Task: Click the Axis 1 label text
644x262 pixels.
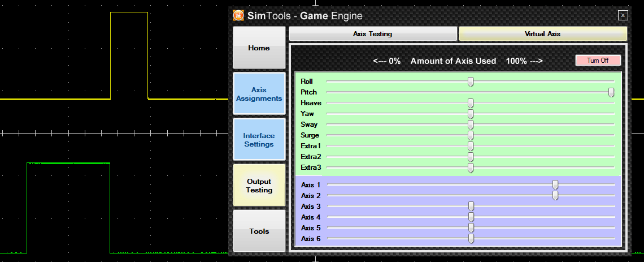Action: click(x=311, y=184)
